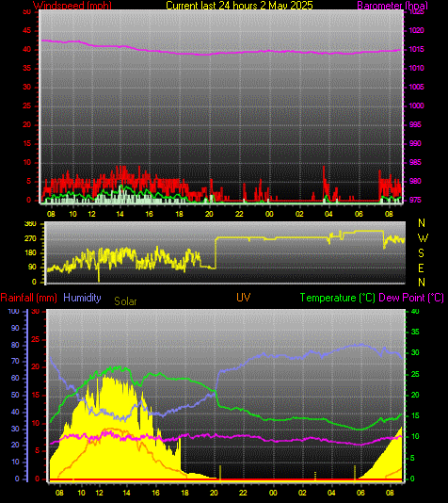Click the 20 hour marker on bottom chart
The height and width of the screenshot is (503, 448).
[x=214, y=493]
